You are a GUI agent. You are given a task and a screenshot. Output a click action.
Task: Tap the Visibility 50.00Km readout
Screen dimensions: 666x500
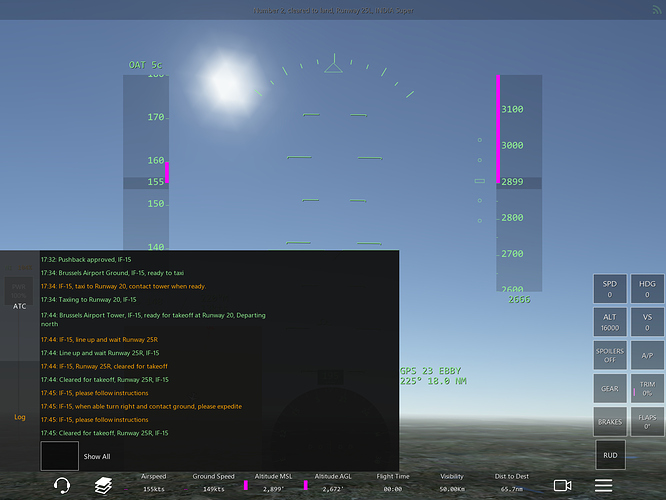tap(452, 483)
